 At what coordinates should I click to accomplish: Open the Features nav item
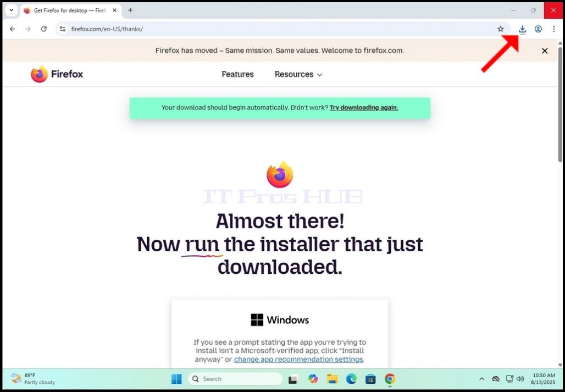237,74
